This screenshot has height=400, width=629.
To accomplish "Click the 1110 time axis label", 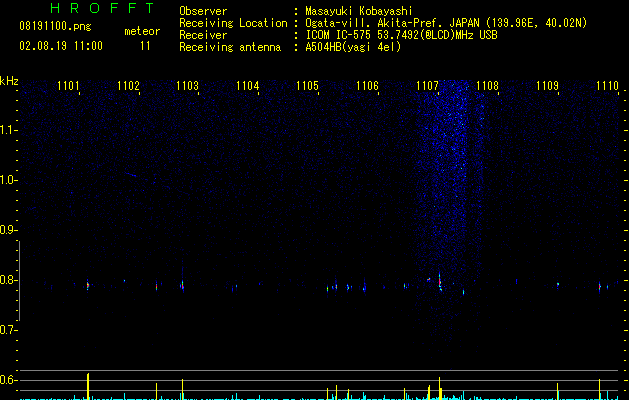I will (607, 86).
